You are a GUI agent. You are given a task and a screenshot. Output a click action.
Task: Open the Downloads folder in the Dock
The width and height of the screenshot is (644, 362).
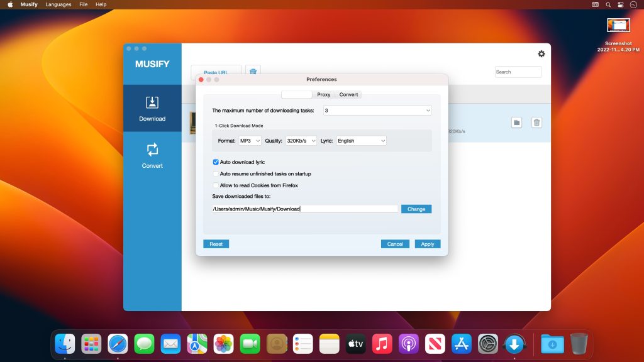(x=552, y=344)
